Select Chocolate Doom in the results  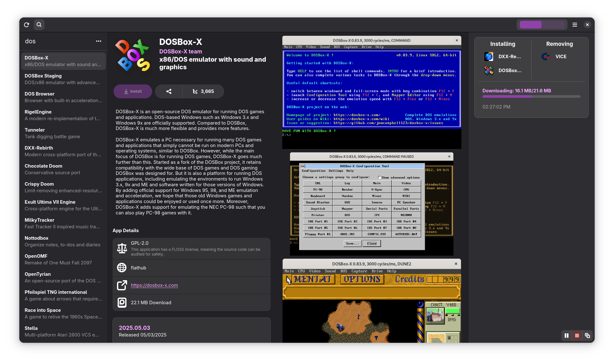(x=64, y=169)
